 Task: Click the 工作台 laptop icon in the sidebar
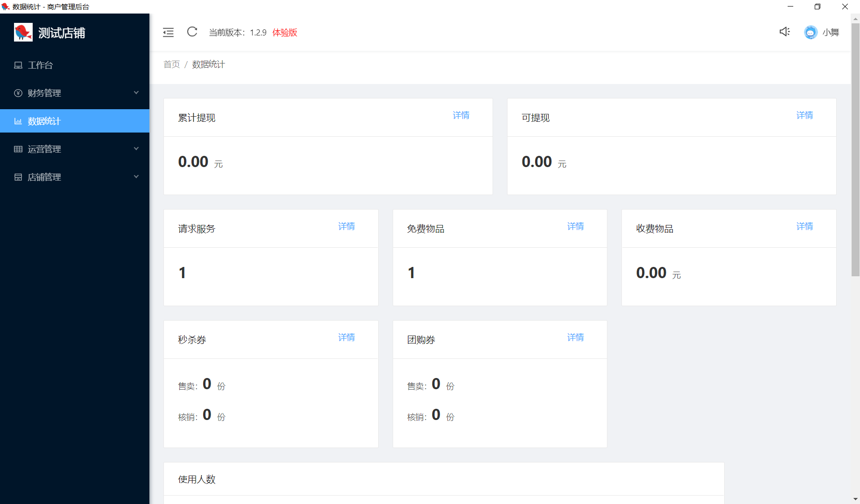[x=18, y=65]
